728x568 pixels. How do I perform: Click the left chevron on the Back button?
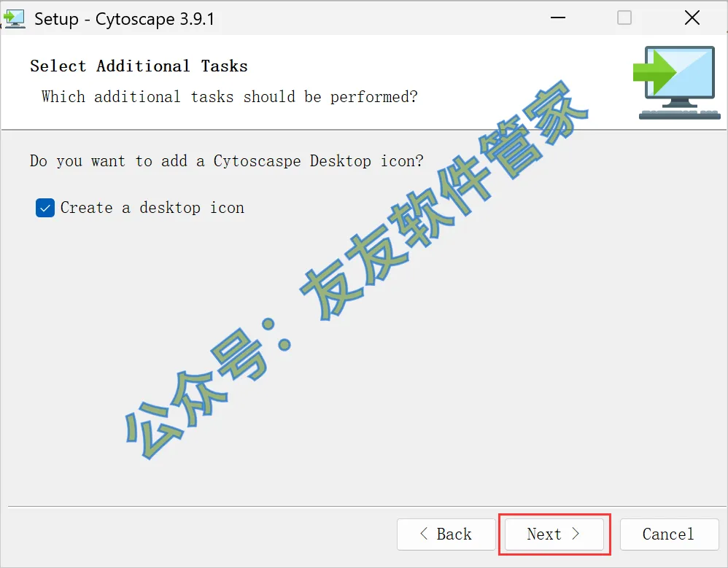(x=423, y=534)
